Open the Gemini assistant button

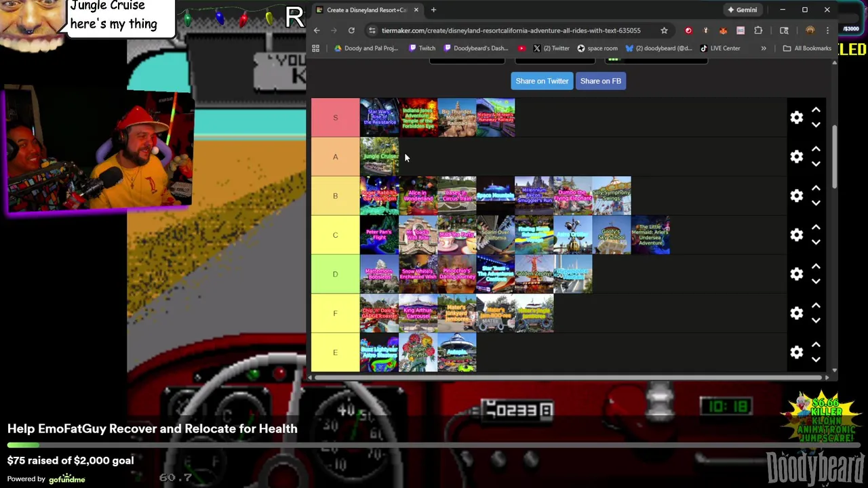(742, 9)
